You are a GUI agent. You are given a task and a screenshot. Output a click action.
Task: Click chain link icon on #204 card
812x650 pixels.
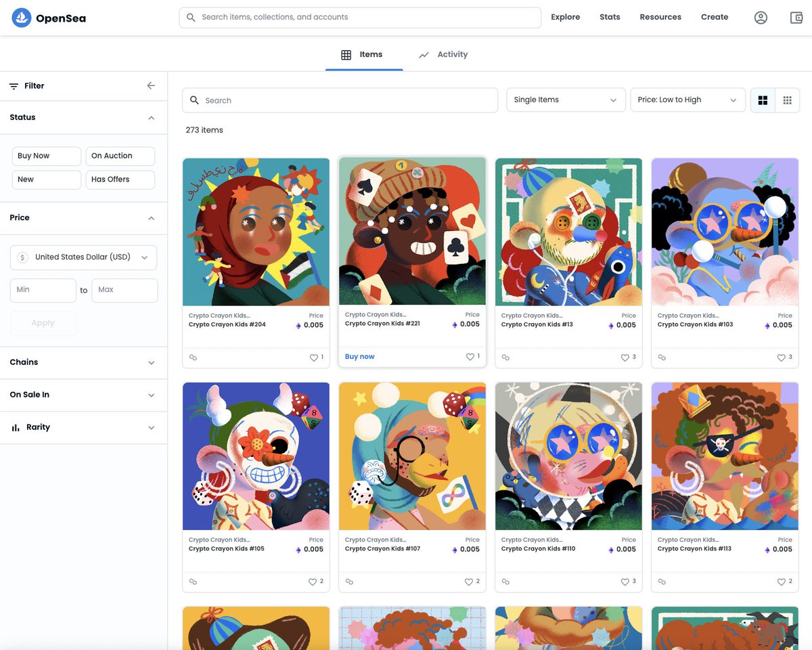193,357
